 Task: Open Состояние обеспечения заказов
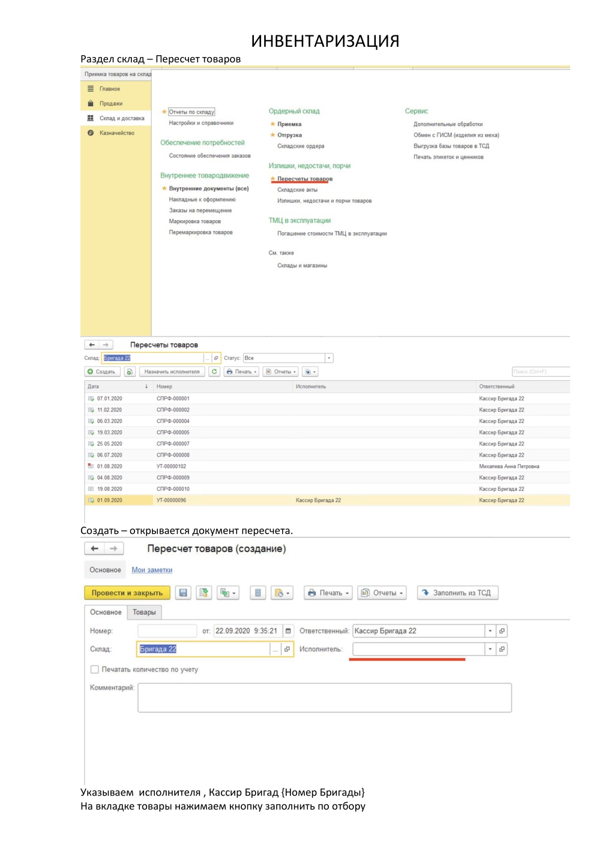tap(209, 156)
